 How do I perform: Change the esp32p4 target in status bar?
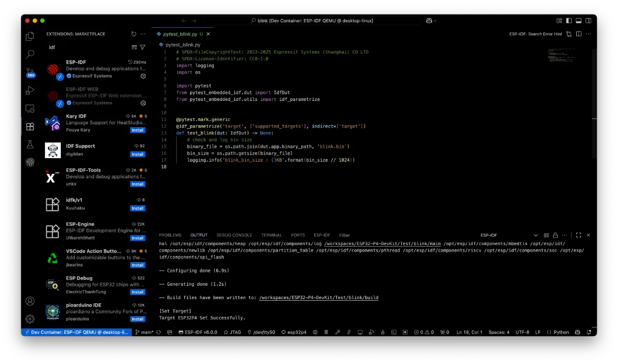click(294, 332)
